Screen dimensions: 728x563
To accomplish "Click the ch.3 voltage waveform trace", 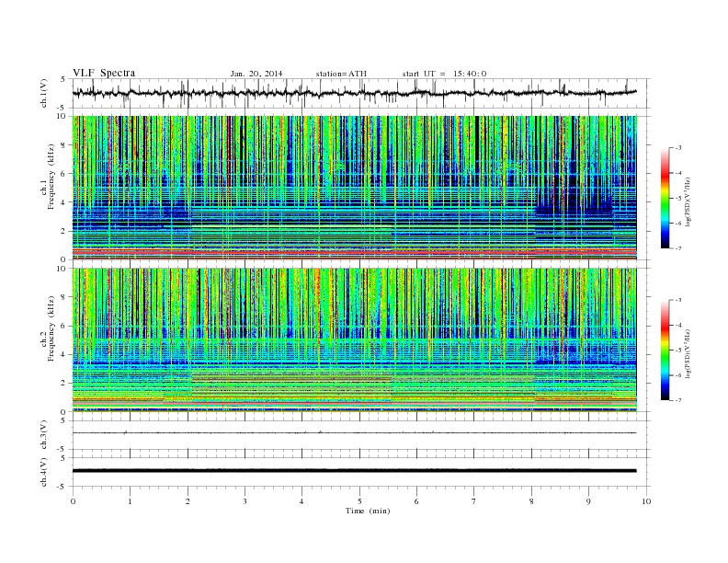I will tap(354, 432).
